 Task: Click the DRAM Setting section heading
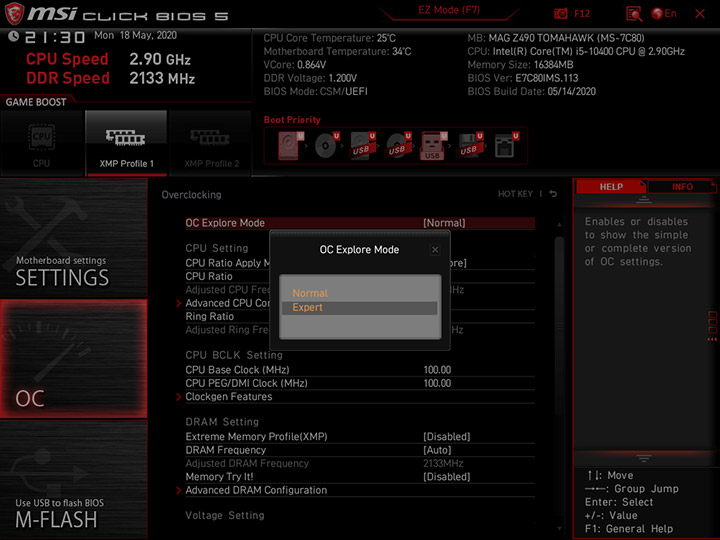point(222,422)
